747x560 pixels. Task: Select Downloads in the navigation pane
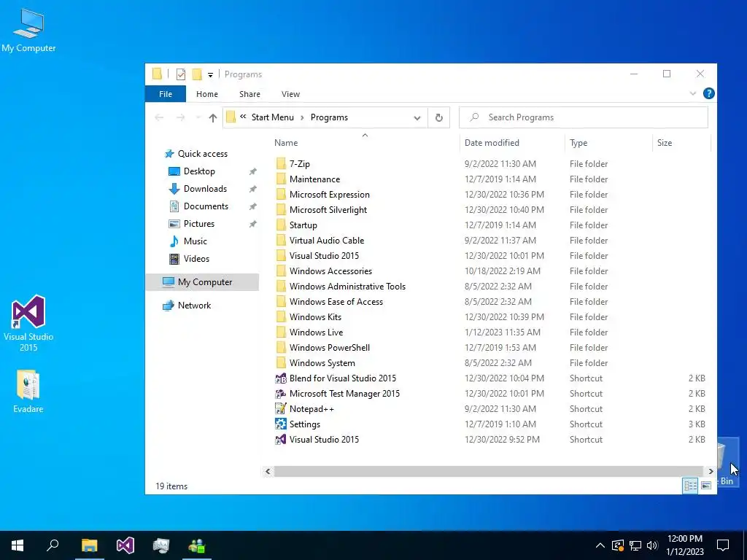[205, 189]
